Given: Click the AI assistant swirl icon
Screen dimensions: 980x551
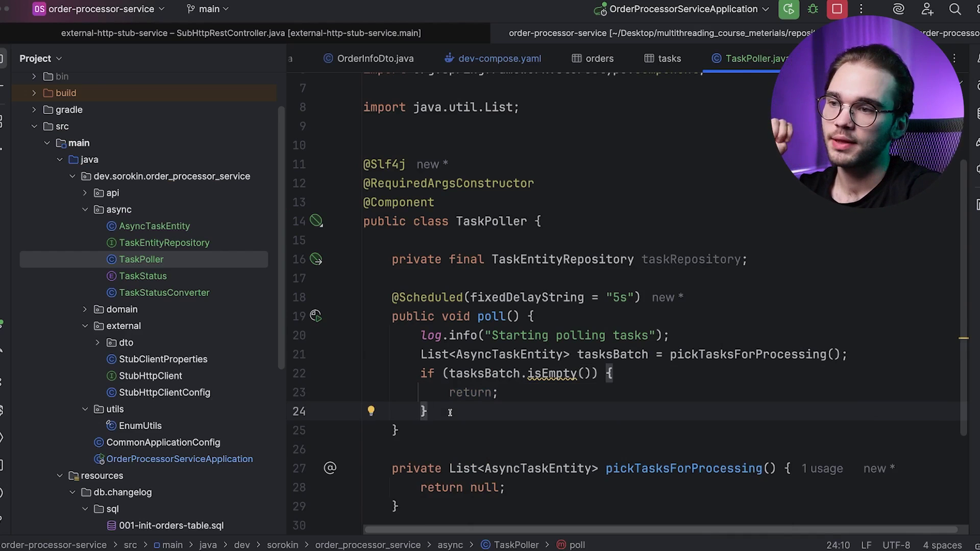Looking at the screenshot, I should click(x=898, y=9).
